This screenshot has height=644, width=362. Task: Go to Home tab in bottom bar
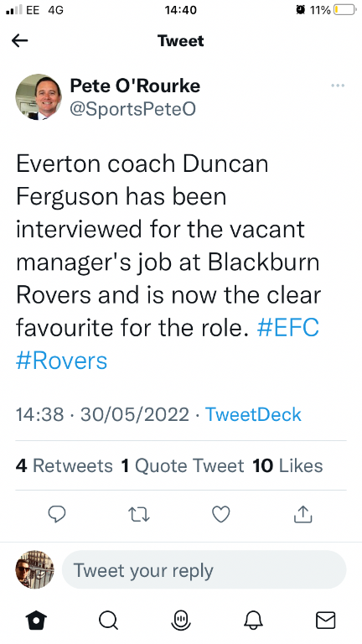[37, 620]
